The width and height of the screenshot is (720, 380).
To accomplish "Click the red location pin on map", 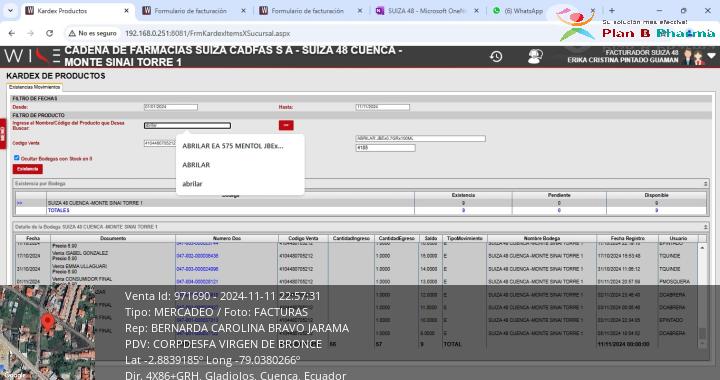I will (x=47, y=323).
